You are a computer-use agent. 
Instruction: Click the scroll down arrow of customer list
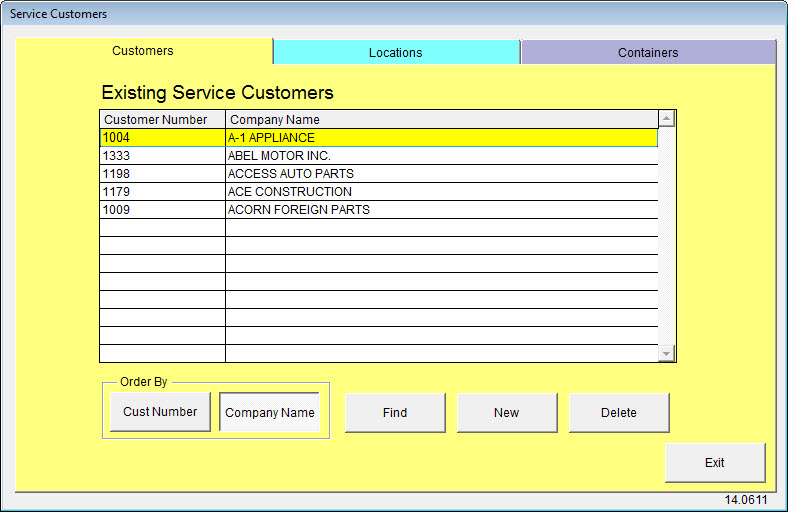[x=666, y=353]
